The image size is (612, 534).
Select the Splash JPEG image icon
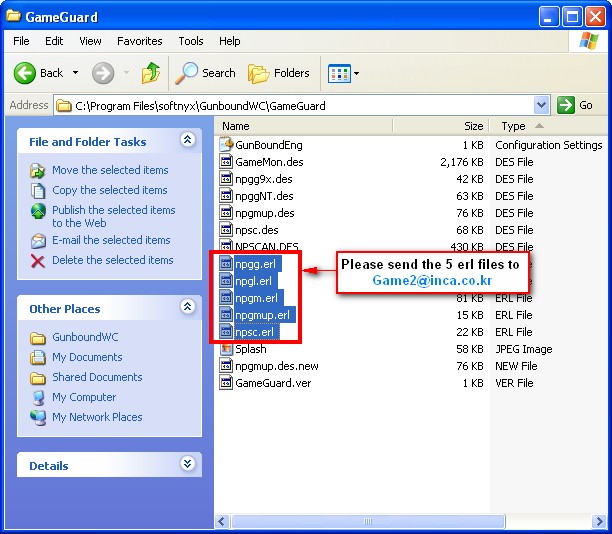click(226, 349)
